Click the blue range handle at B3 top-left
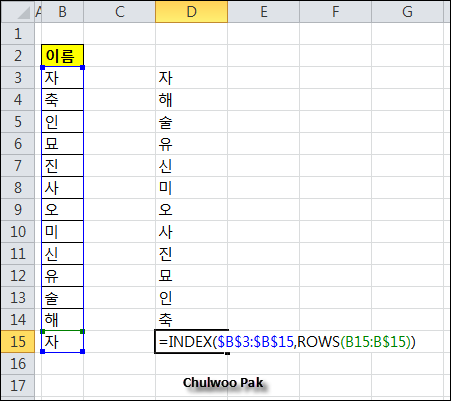Screen dimensions: 451x401 42,67
